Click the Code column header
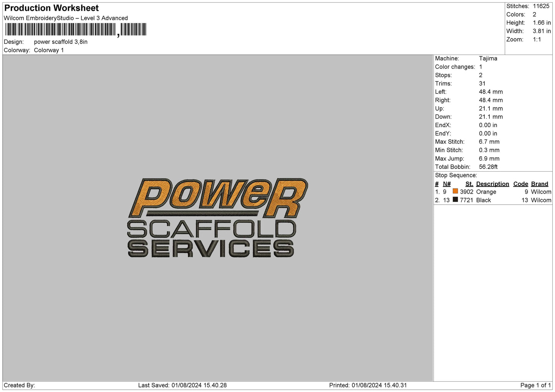Screen dimensions: 555x392 pyautogui.click(x=520, y=184)
